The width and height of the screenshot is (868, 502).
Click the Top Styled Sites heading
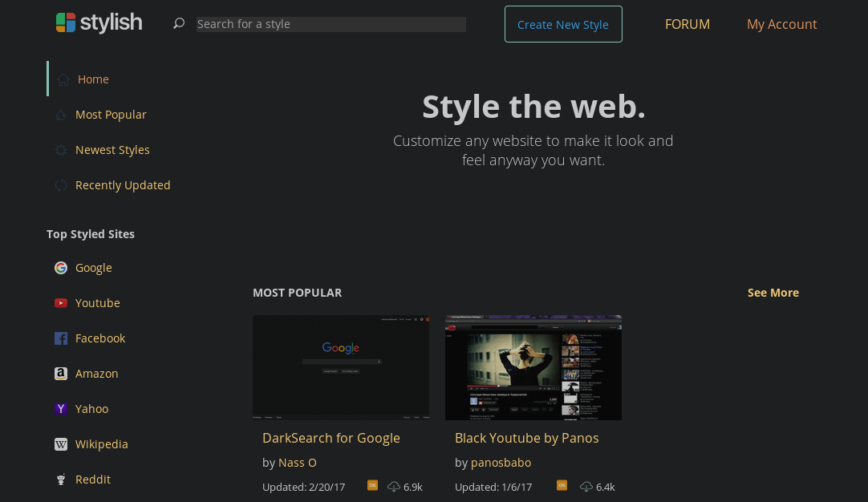tap(90, 234)
